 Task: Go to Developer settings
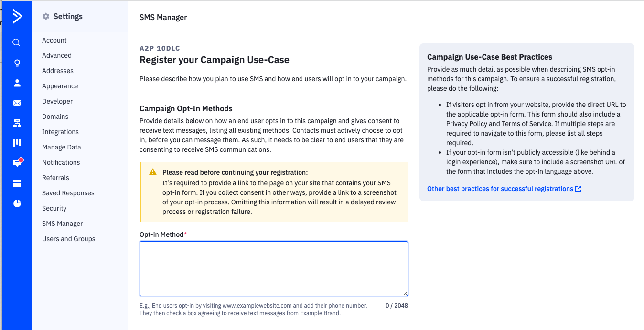57,101
